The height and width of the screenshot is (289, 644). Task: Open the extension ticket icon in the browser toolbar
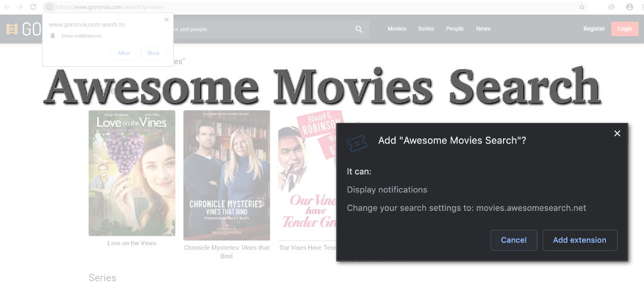[611, 7]
